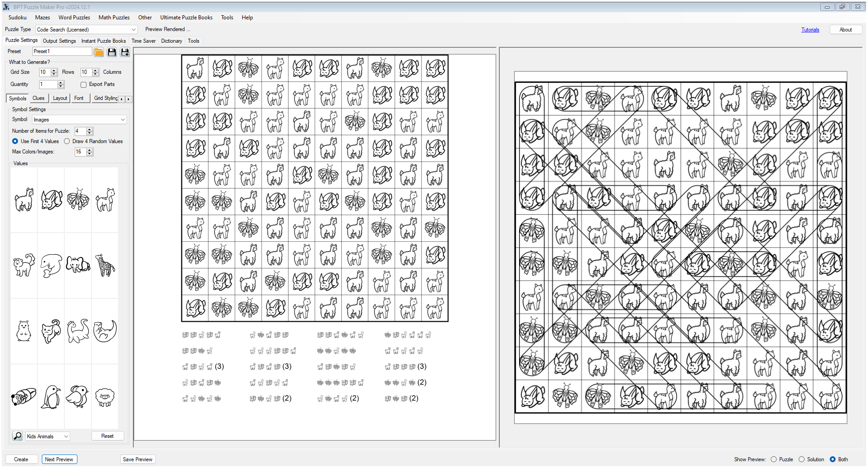Click the open preset folder icon

point(99,52)
